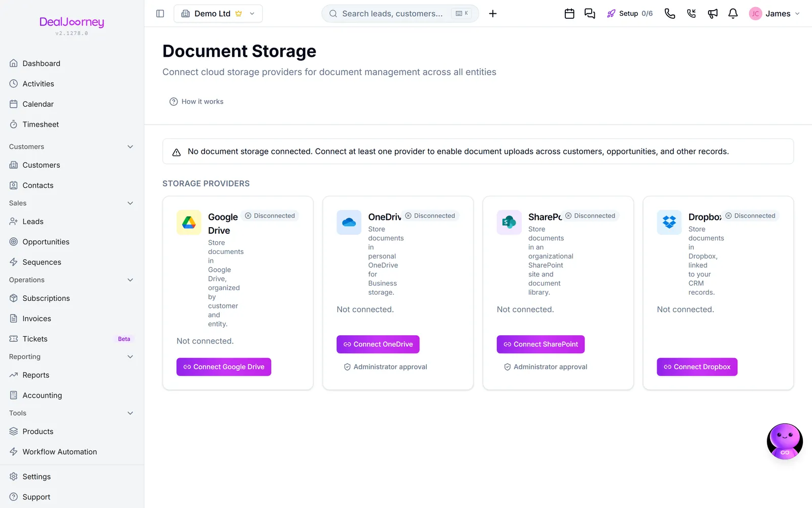This screenshot has height=508, width=812.
Task: Open Subscriptions
Action: click(72, 298)
